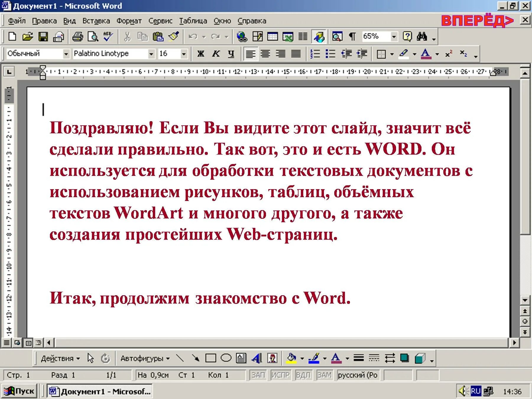Insert table icon in standard toolbar
Image resolution: width=532 pixels, height=399 pixels.
273,37
